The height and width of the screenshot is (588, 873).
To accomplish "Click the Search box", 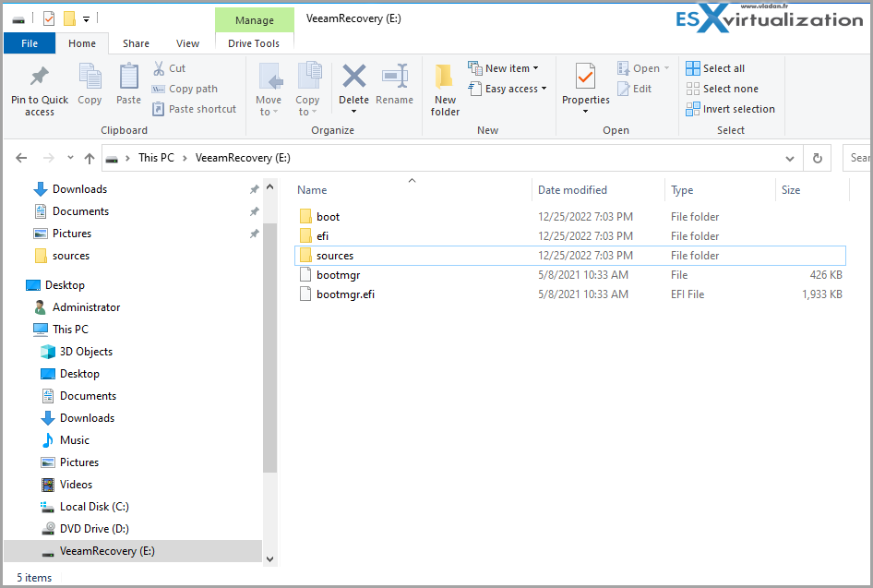I will coord(857,158).
